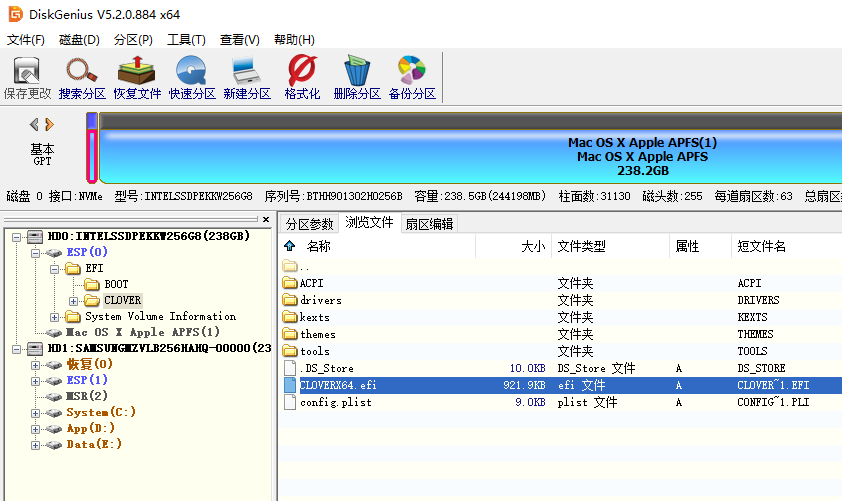Collapse the EFI folder node
The width and height of the screenshot is (842, 501).
click(x=54, y=269)
